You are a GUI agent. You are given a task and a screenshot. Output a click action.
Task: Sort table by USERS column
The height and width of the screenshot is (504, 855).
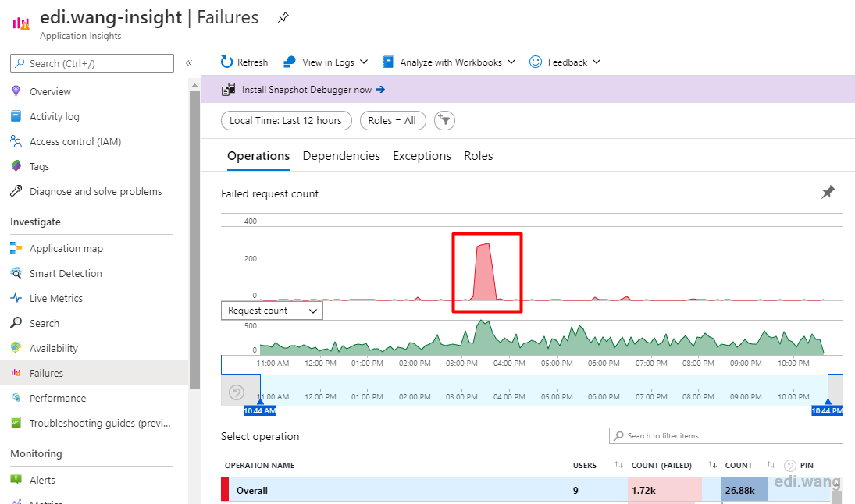point(585,465)
